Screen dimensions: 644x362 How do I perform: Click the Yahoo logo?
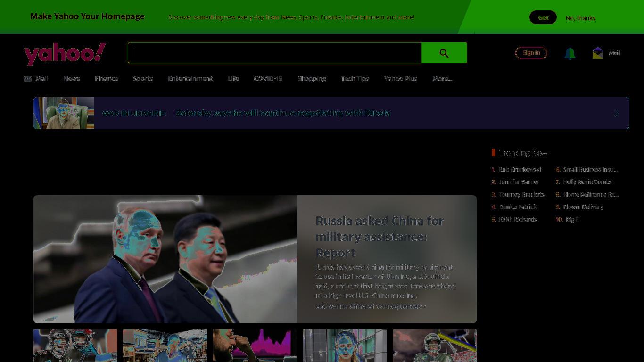tap(65, 54)
